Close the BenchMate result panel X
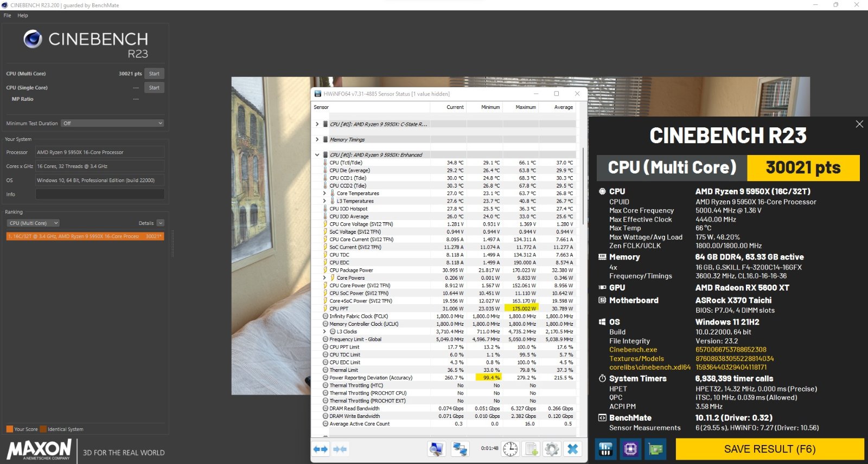The height and width of the screenshot is (464, 868). pos(859,124)
